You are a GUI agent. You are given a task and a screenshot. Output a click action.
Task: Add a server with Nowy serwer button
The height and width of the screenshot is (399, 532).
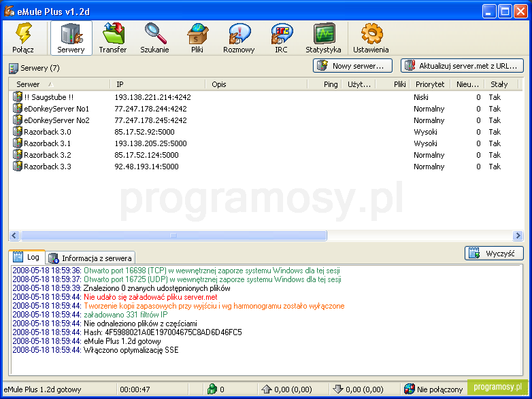[352, 66]
